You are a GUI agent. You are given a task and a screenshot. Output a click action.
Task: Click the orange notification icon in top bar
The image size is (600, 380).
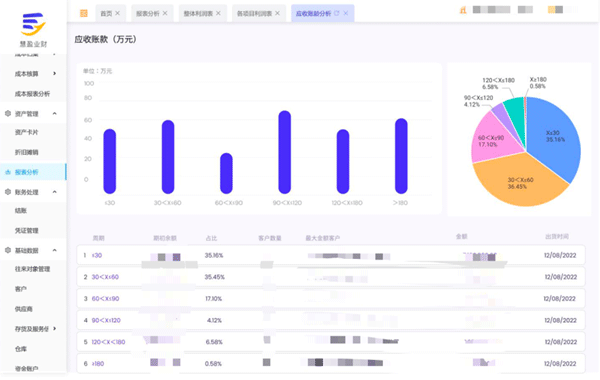point(463,10)
